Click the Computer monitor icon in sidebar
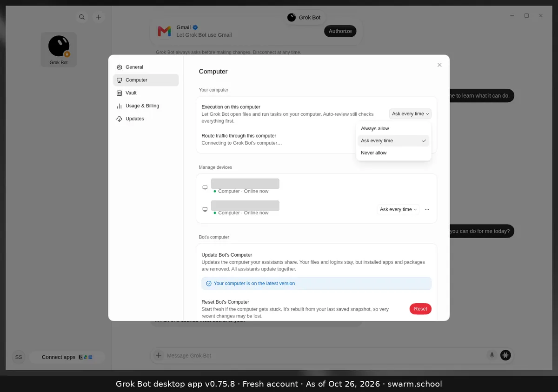The image size is (558, 392). point(120,80)
